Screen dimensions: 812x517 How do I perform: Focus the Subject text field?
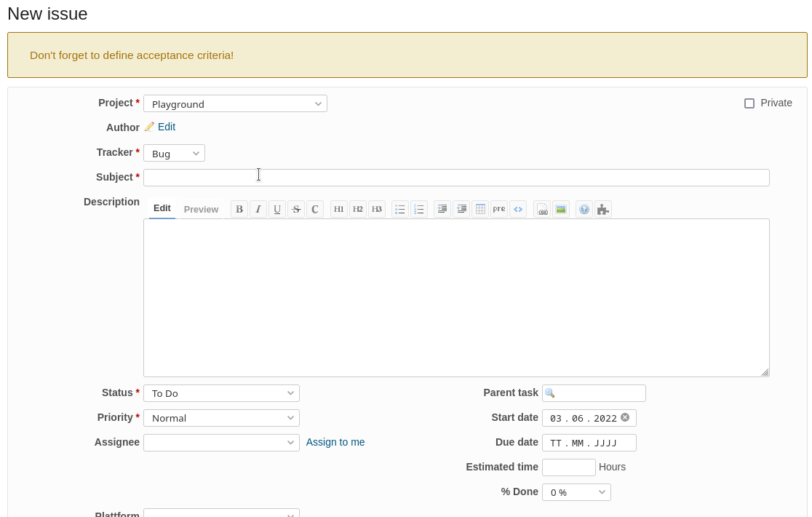coord(456,178)
